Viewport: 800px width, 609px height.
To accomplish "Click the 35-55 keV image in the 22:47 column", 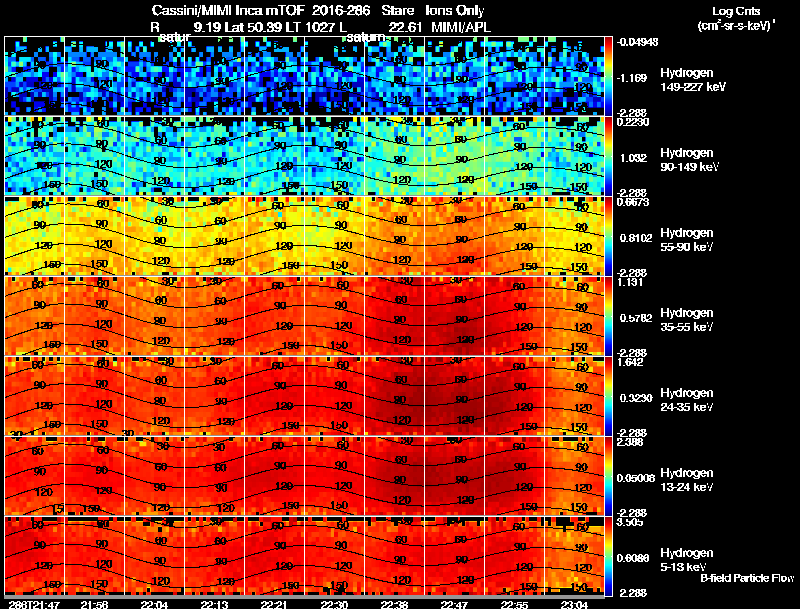I will [455, 316].
